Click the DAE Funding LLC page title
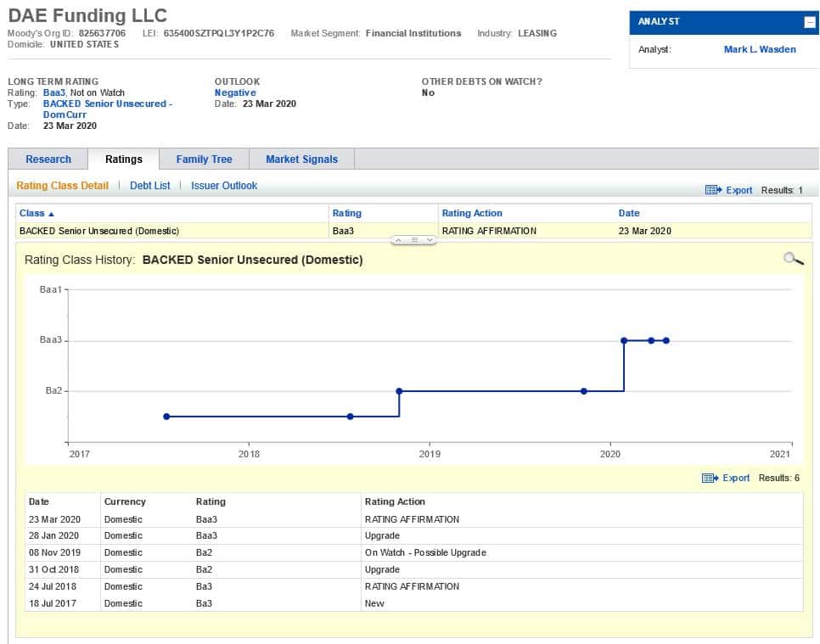 click(87, 15)
